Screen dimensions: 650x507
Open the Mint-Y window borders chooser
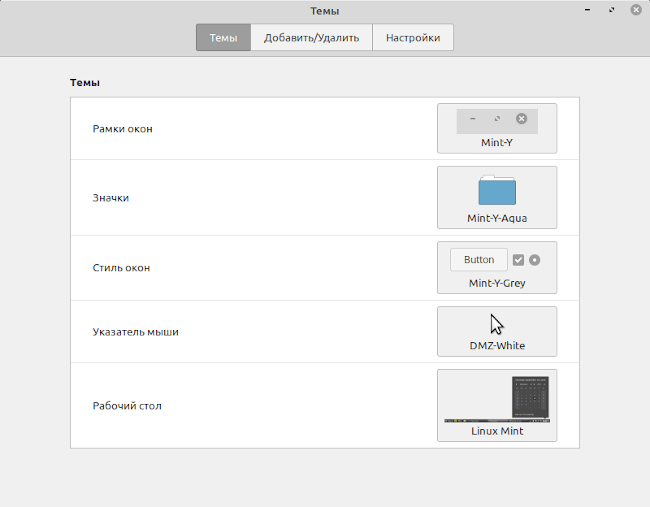[x=497, y=129]
